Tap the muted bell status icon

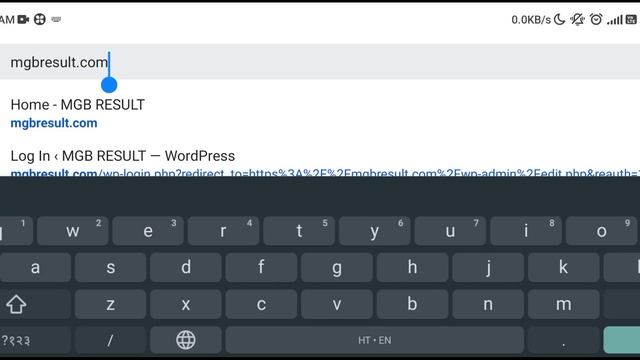click(x=577, y=19)
